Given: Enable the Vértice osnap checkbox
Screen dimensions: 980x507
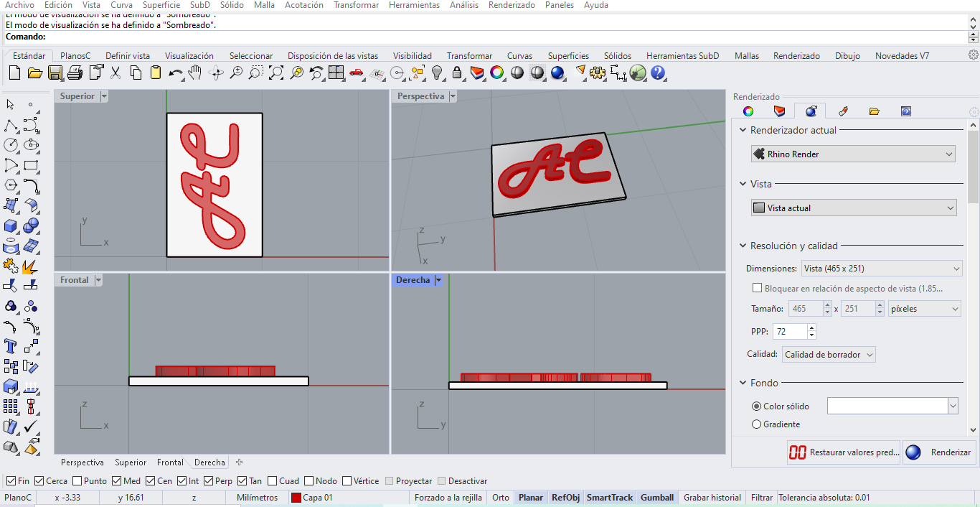Looking at the screenshot, I should (x=347, y=481).
